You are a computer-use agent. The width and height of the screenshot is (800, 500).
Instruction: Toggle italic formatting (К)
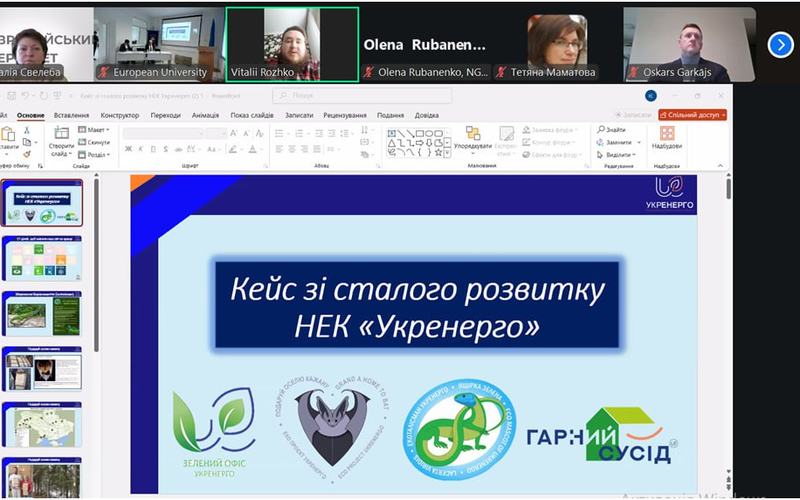coord(141,149)
